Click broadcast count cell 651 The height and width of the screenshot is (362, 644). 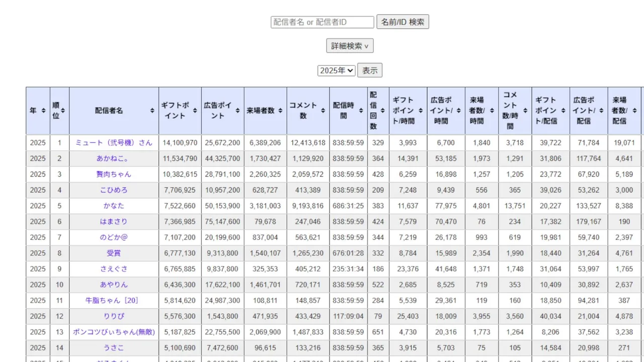point(378,332)
